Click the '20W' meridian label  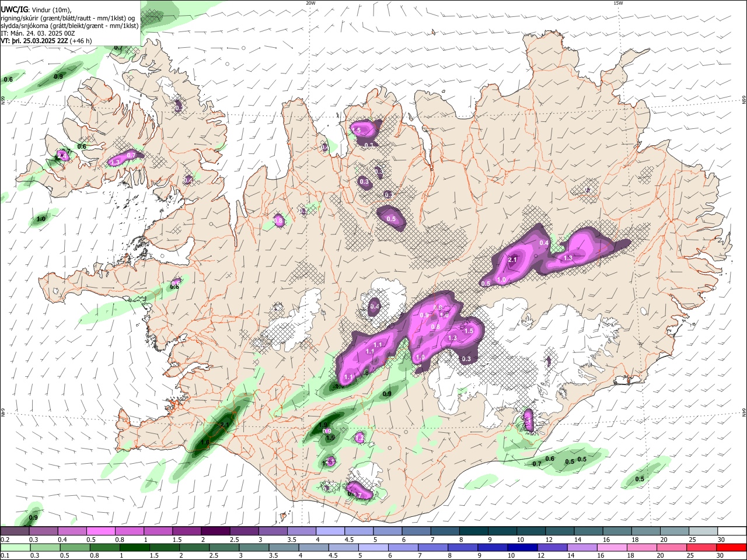310,3
